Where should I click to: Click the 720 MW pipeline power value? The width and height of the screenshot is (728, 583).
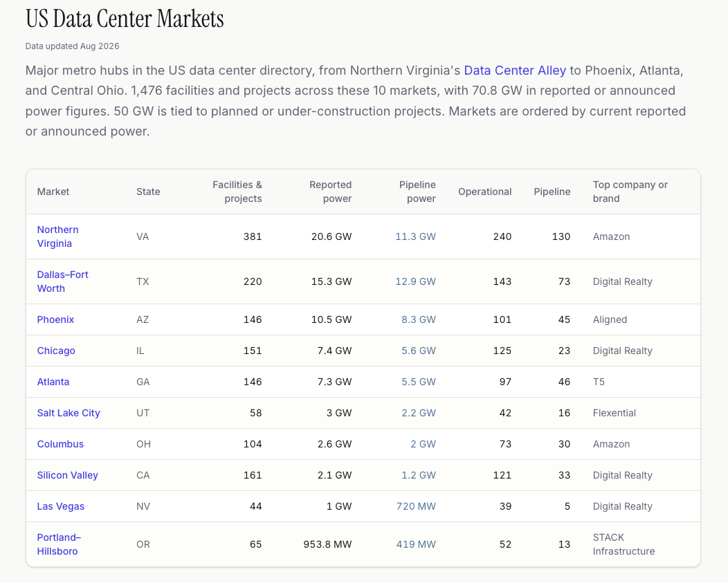coord(416,506)
